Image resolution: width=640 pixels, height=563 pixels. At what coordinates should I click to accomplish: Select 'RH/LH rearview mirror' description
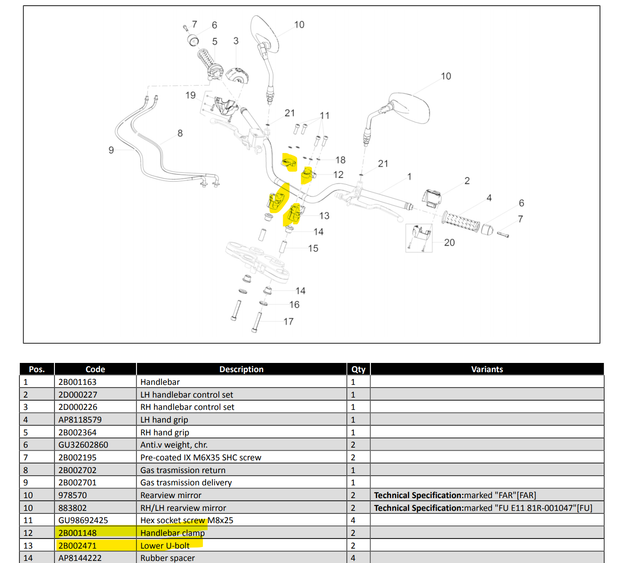click(183, 508)
